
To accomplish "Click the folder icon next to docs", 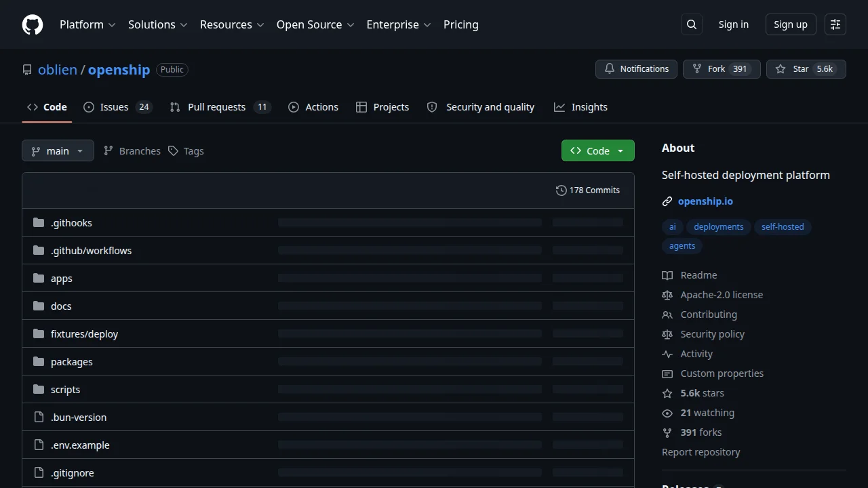I will [39, 306].
